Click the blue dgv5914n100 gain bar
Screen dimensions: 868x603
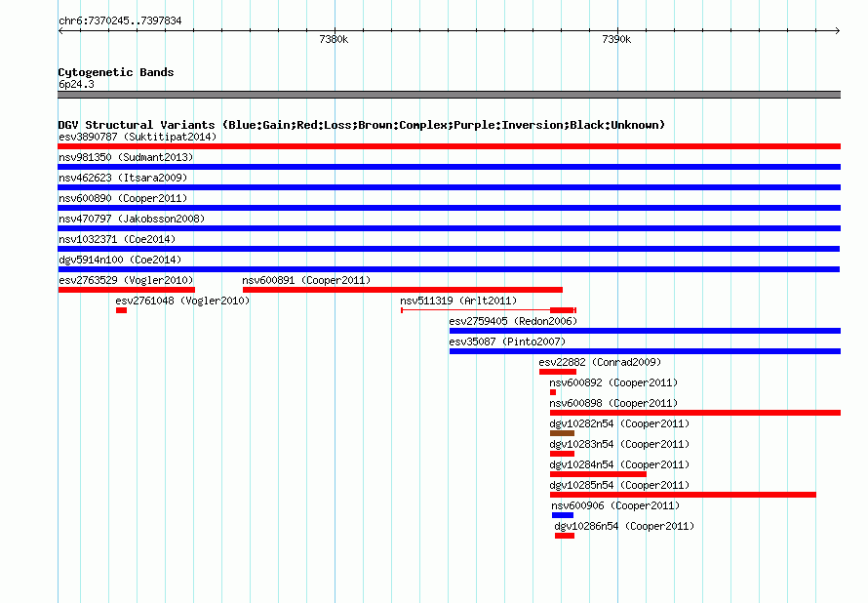click(x=449, y=269)
